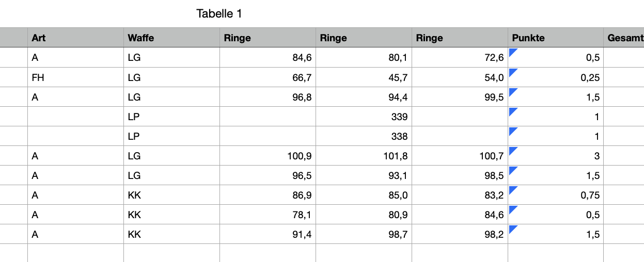Open comment flag on Punkte cell showing 3
Image resolution: width=644 pixels, height=262 pixels.
512,150
